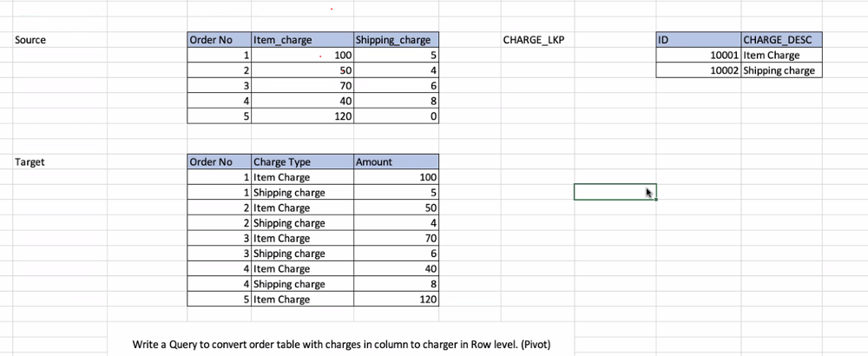The image size is (868, 356).
Task: Click Target Amount cell showing 8
Action: (397, 284)
